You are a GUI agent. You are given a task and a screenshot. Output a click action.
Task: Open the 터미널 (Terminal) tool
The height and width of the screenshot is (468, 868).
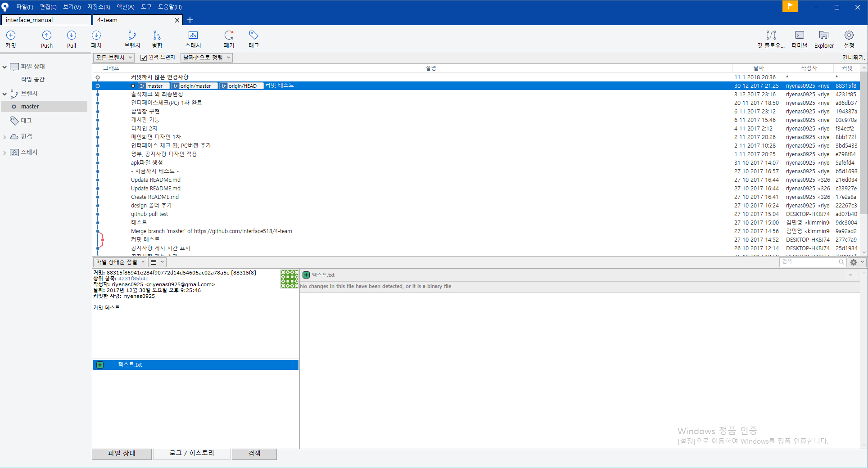click(800, 39)
